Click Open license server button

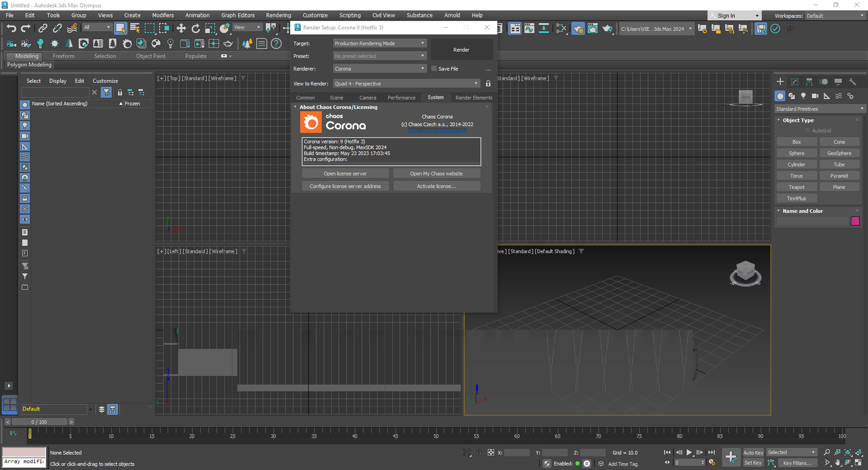click(345, 173)
